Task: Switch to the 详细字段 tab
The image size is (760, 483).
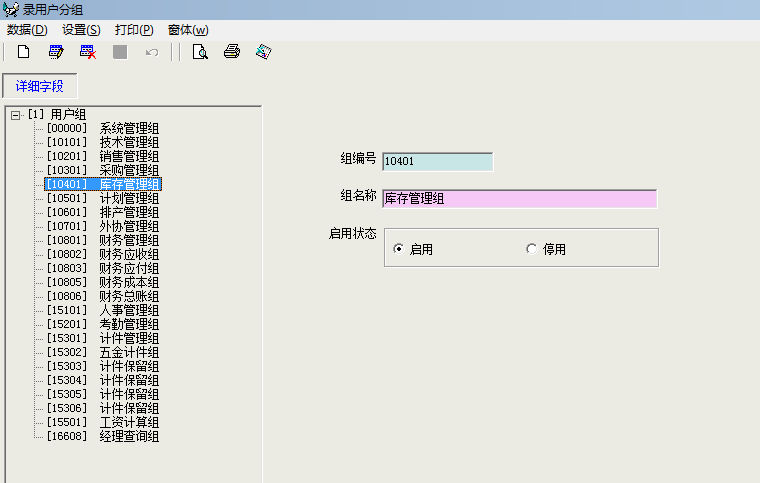Action: (40, 86)
